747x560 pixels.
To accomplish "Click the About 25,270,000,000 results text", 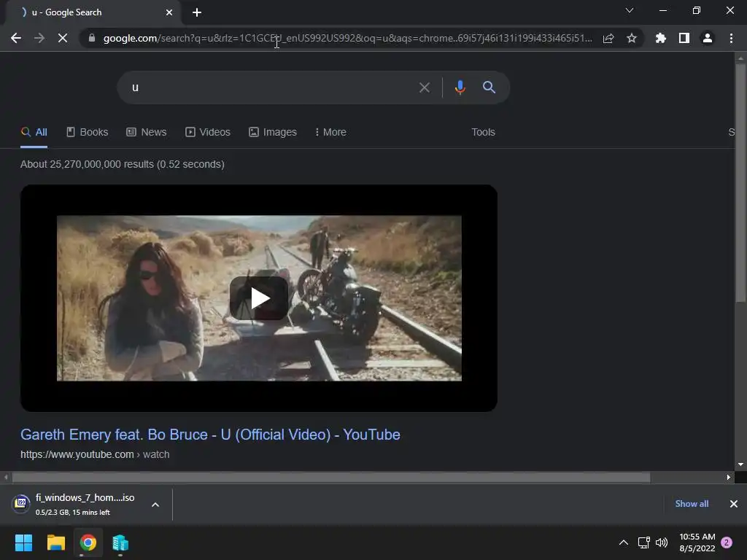I will tap(123, 164).
